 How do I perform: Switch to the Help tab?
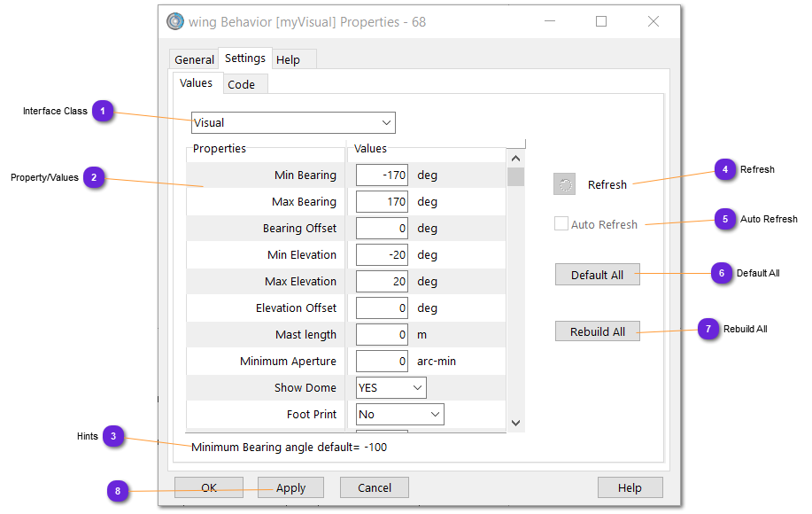288,59
